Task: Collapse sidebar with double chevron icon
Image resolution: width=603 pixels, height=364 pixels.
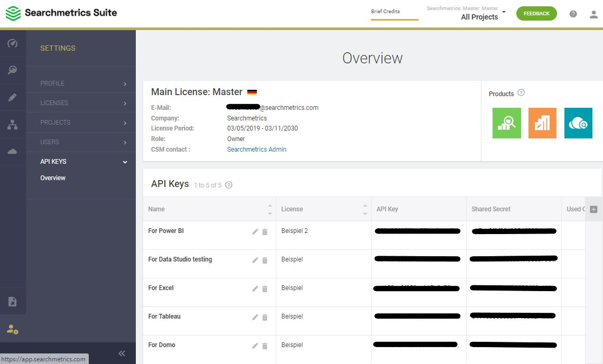Action: click(122, 353)
